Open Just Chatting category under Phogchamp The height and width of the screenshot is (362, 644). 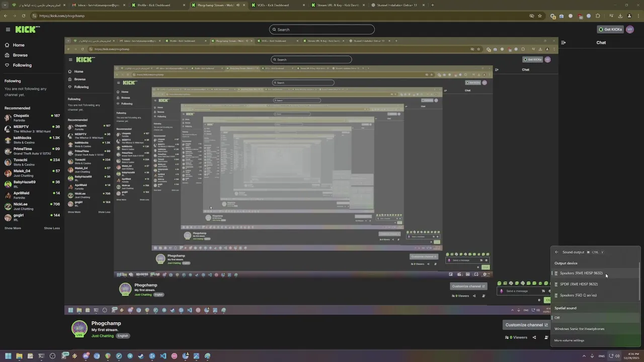103,336
